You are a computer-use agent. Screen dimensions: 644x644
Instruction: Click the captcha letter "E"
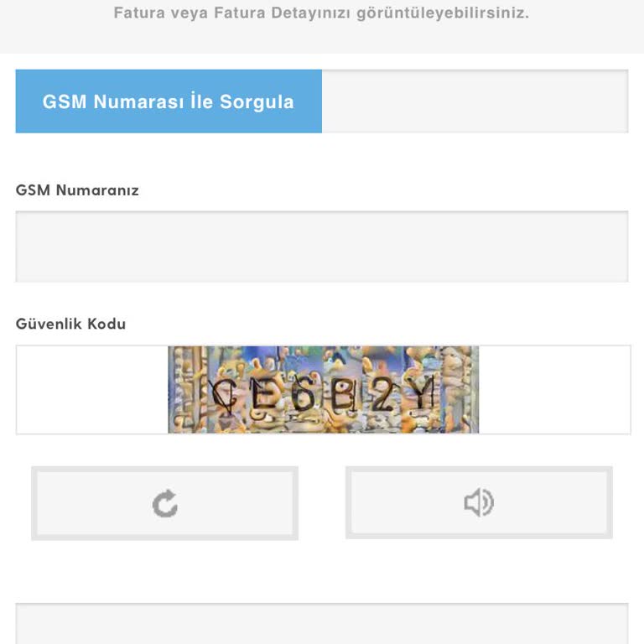coord(262,394)
